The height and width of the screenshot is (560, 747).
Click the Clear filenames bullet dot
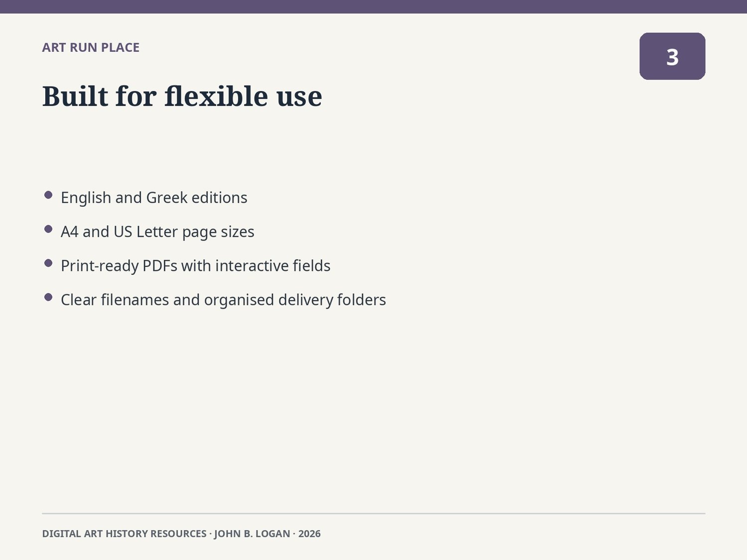coord(48,297)
